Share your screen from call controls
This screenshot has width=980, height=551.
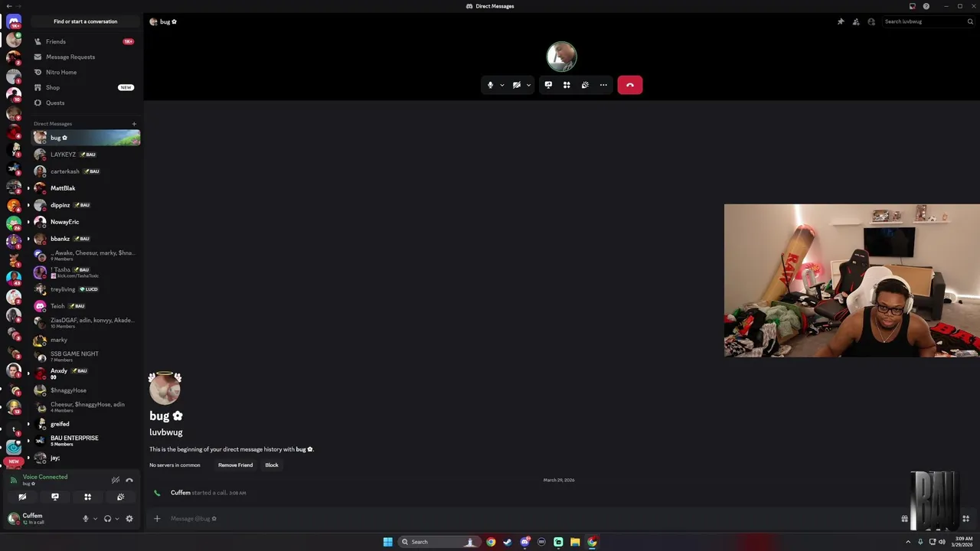548,85
